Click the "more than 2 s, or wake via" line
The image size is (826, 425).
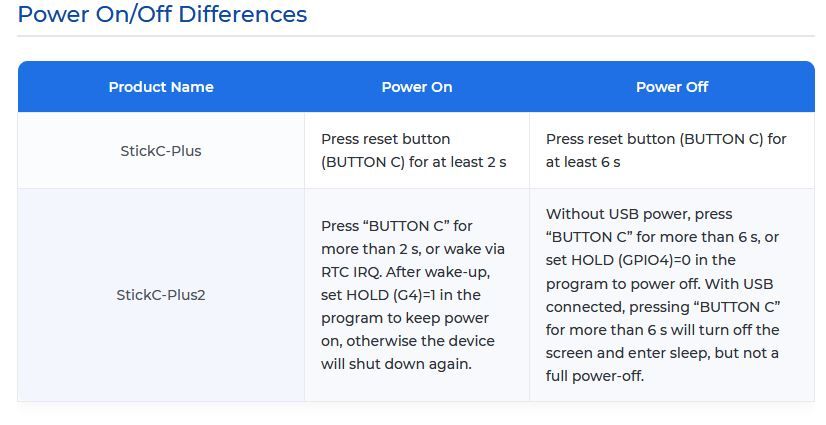[412, 249]
